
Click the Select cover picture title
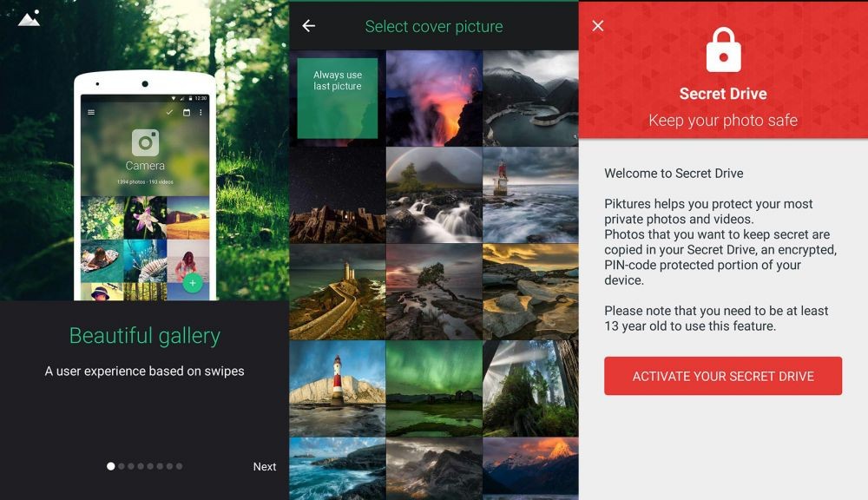click(434, 27)
